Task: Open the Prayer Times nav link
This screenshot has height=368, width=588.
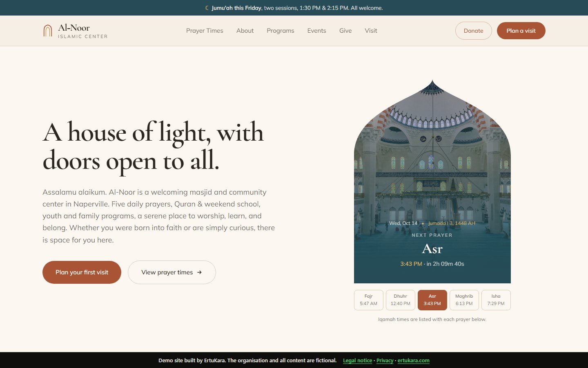Action: pyautogui.click(x=205, y=31)
